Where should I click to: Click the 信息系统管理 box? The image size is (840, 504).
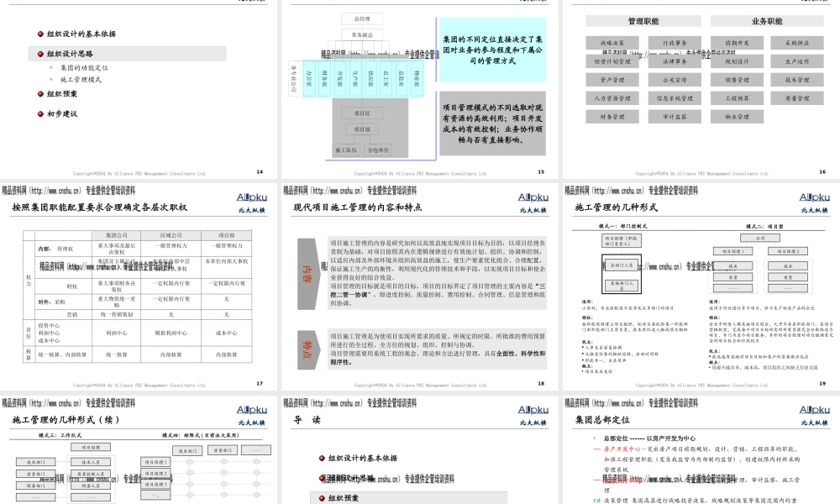click(675, 98)
